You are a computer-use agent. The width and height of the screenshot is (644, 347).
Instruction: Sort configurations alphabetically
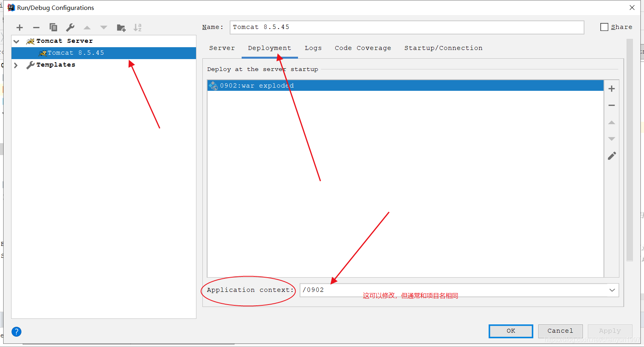[138, 27]
